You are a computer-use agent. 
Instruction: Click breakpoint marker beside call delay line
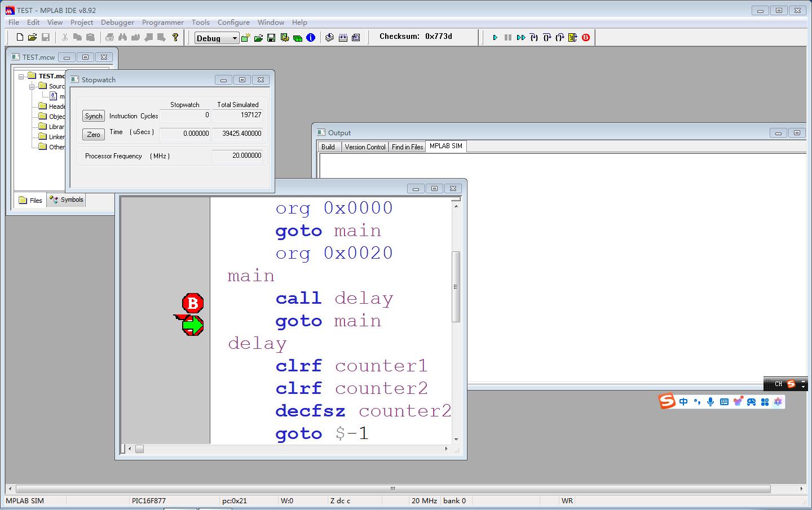193,303
